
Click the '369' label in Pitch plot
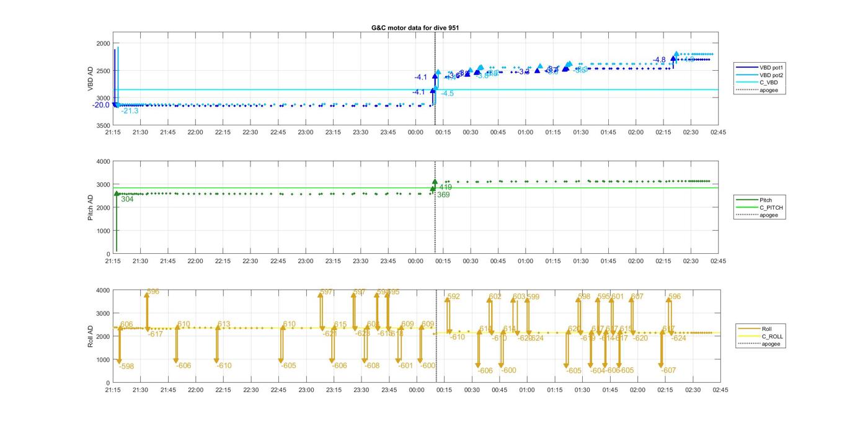pos(443,195)
